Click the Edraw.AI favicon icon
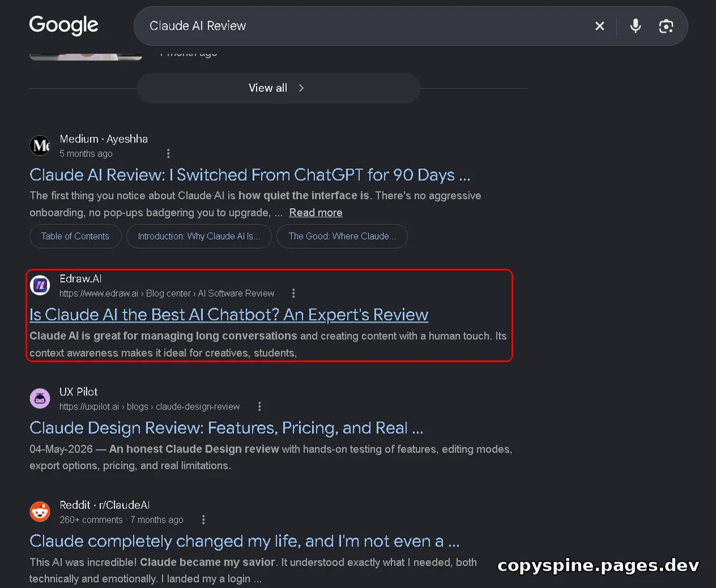Image resolution: width=716 pixels, height=588 pixels. point(40,285)
